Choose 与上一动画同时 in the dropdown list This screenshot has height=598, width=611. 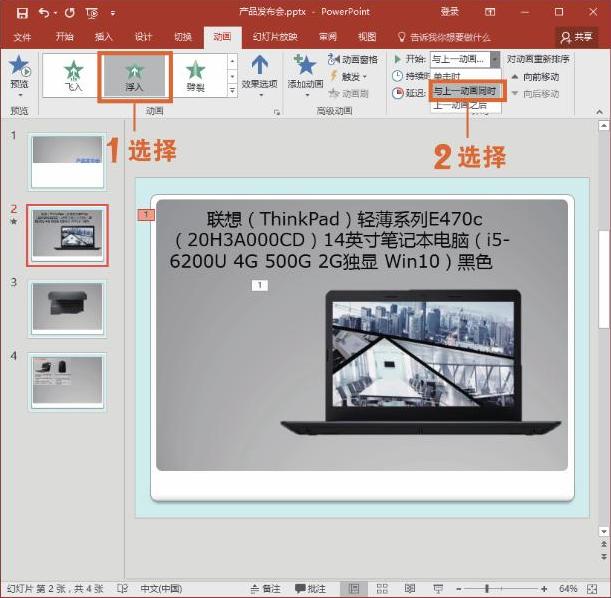465,91
